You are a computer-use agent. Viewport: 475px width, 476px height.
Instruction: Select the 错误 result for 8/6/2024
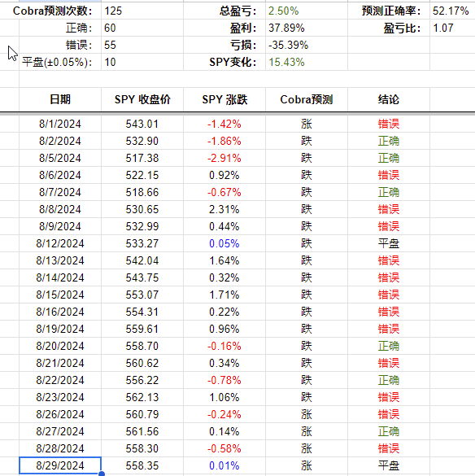coord(389,175)
